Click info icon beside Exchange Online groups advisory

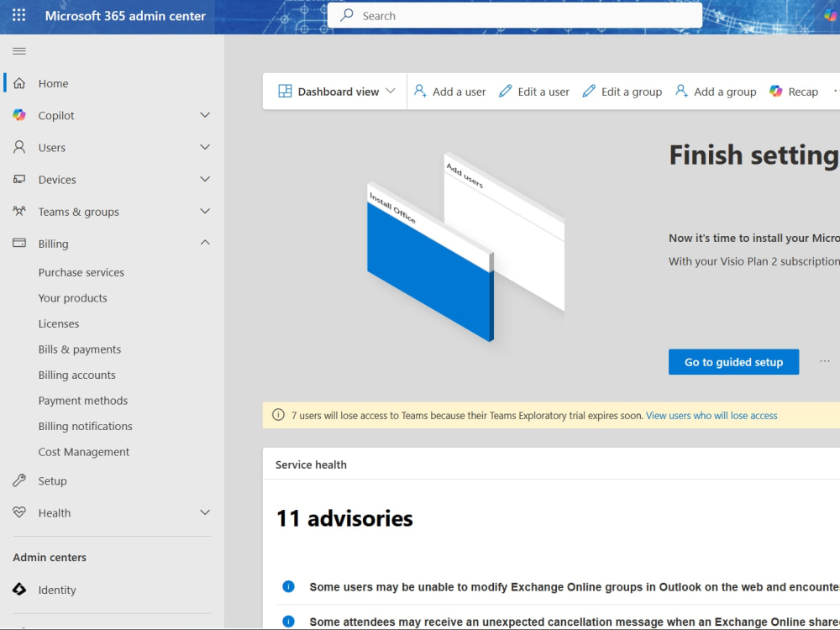tap(288, 586)
